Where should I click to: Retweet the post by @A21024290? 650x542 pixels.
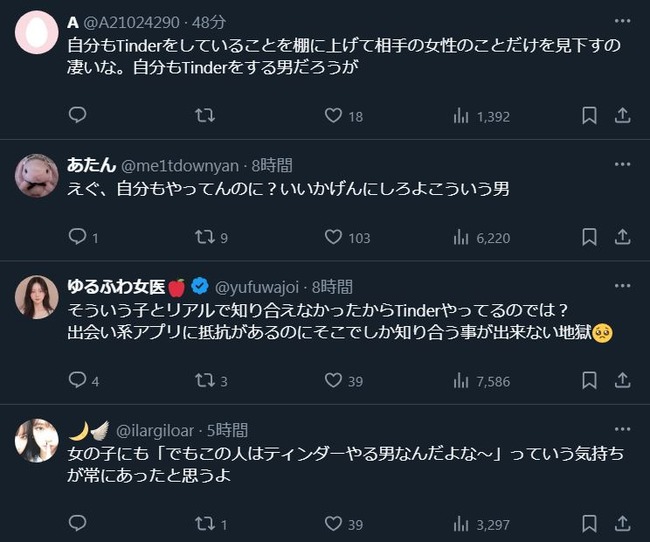pos(205,116)
